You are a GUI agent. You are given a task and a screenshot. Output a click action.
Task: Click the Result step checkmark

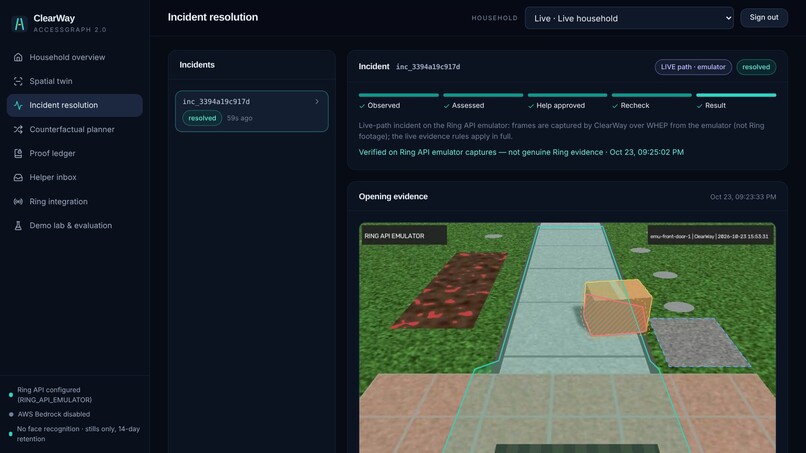pos(700,106)
